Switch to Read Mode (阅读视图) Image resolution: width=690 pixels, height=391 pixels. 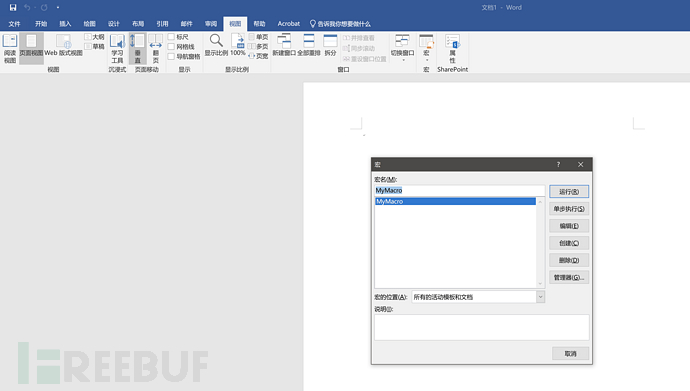(x=10, y=48)
